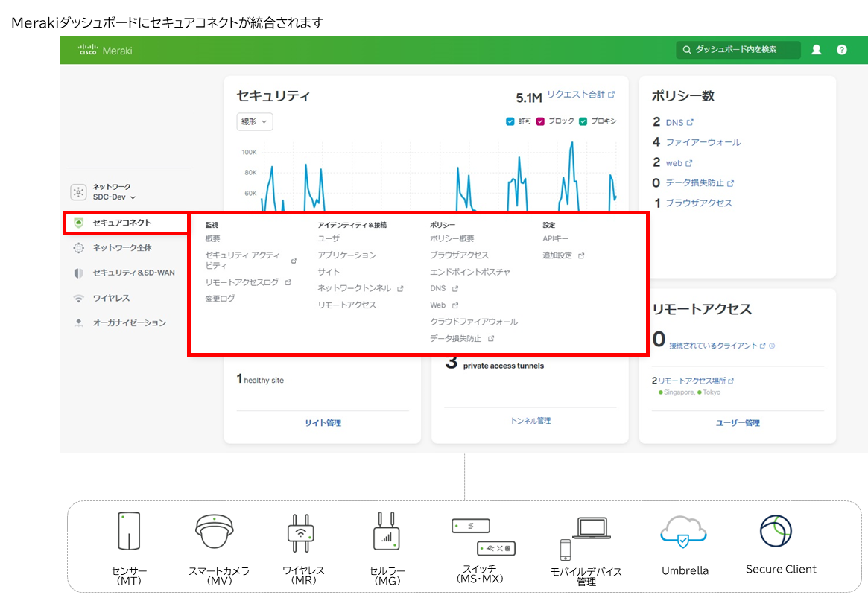
Task: Open ユーザ under アイデンティティ&接続
Action: pyautogui.click(x=329, y=238)
